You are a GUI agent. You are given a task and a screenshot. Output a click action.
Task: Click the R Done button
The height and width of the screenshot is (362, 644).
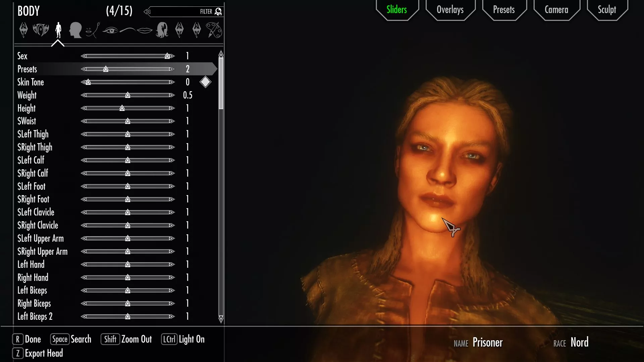pos(26,339)
